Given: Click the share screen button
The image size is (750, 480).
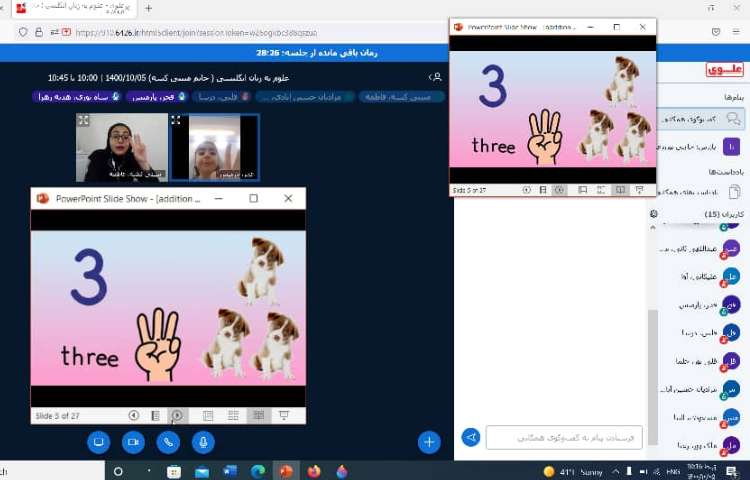Looking at the screenshot, I should coord(97,441).
